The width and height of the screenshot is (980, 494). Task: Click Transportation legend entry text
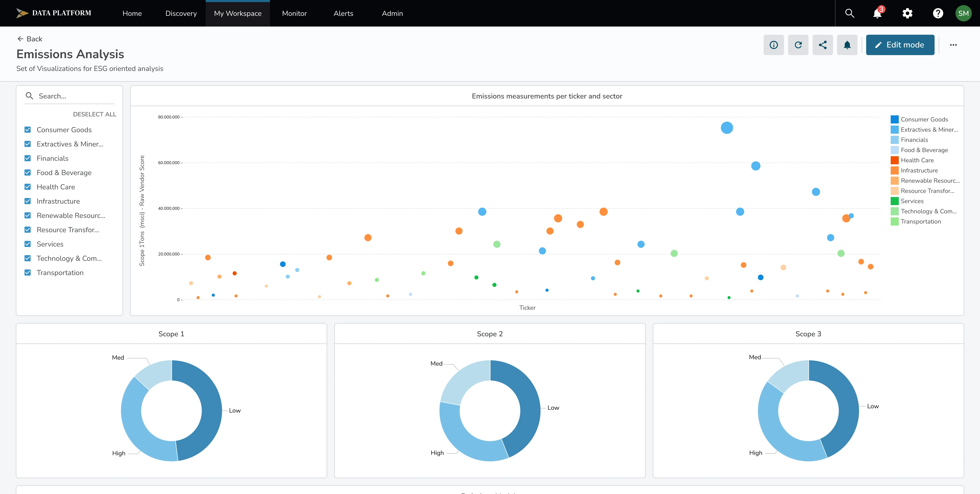921,222
